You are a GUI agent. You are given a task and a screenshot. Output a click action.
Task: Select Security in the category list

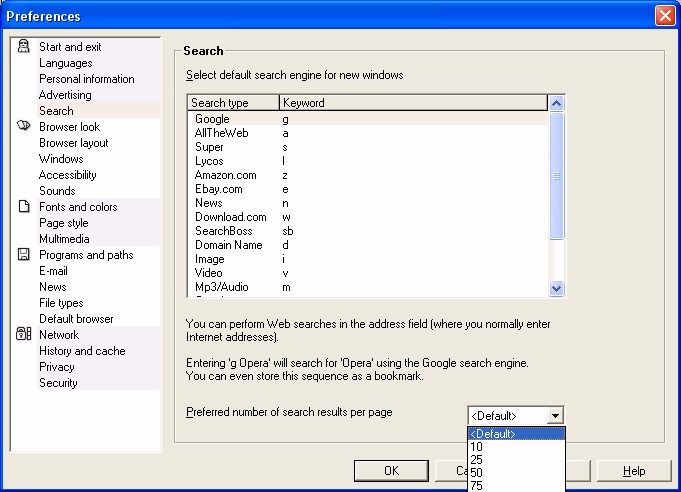click(x=57, y=383)
